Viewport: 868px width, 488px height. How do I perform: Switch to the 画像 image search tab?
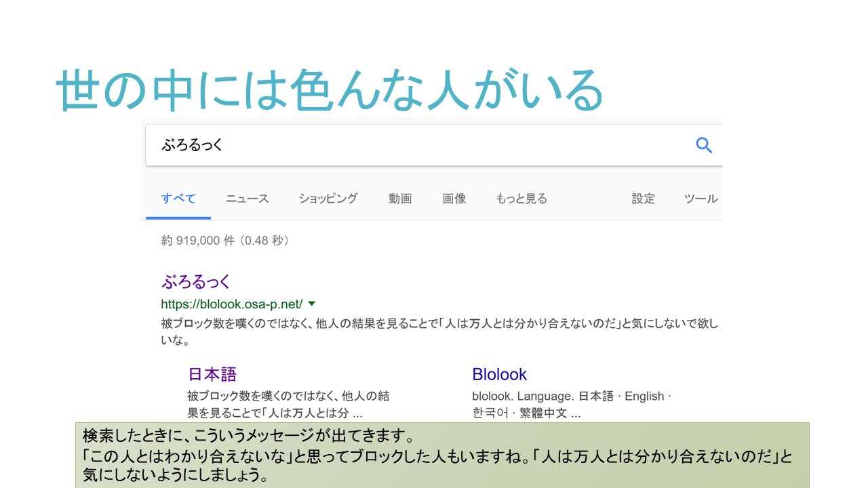[x=454, y=198]
